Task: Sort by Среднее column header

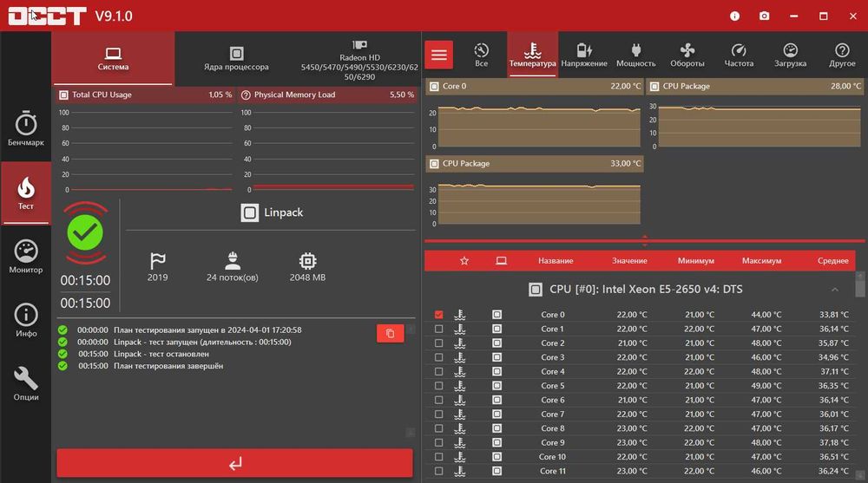Action: [x=833, y=261]
